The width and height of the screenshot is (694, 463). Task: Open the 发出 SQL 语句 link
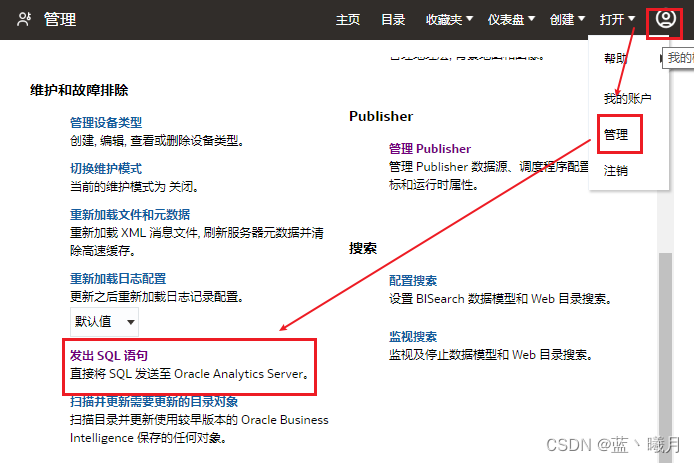109,355
